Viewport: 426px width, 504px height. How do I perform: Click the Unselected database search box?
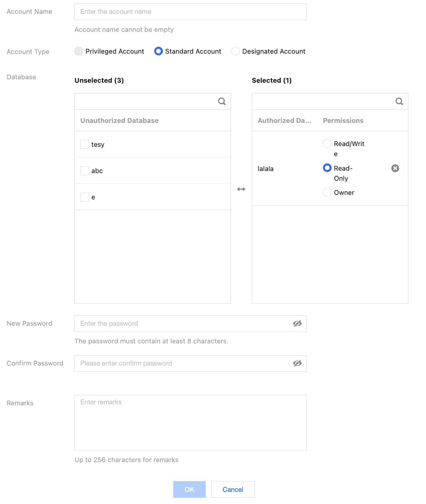pos(145,101)
